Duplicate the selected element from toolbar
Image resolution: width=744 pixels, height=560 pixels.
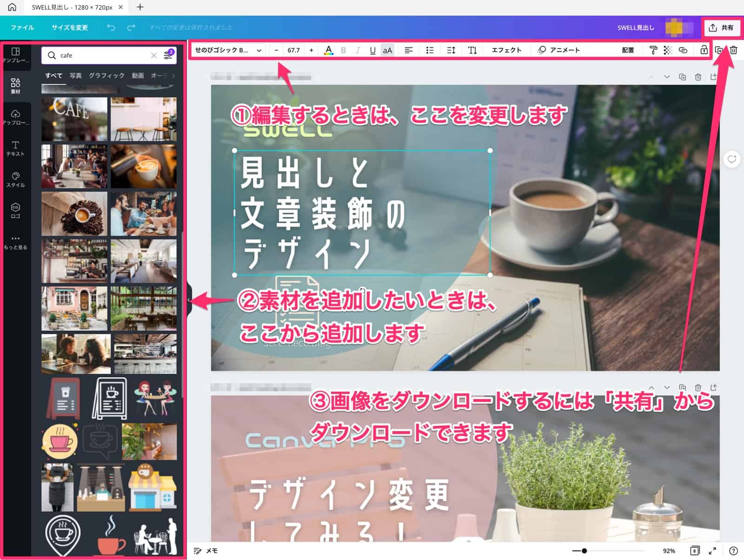[718, 50]
